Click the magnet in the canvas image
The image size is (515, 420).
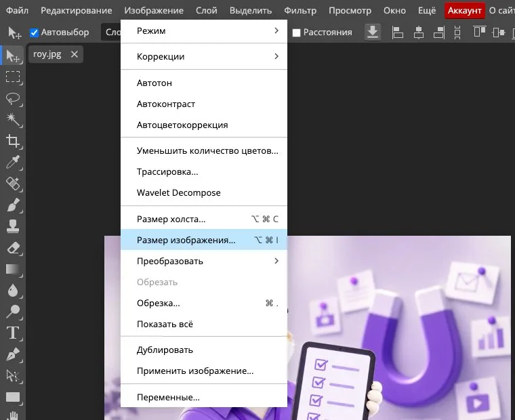coord(414,345)
